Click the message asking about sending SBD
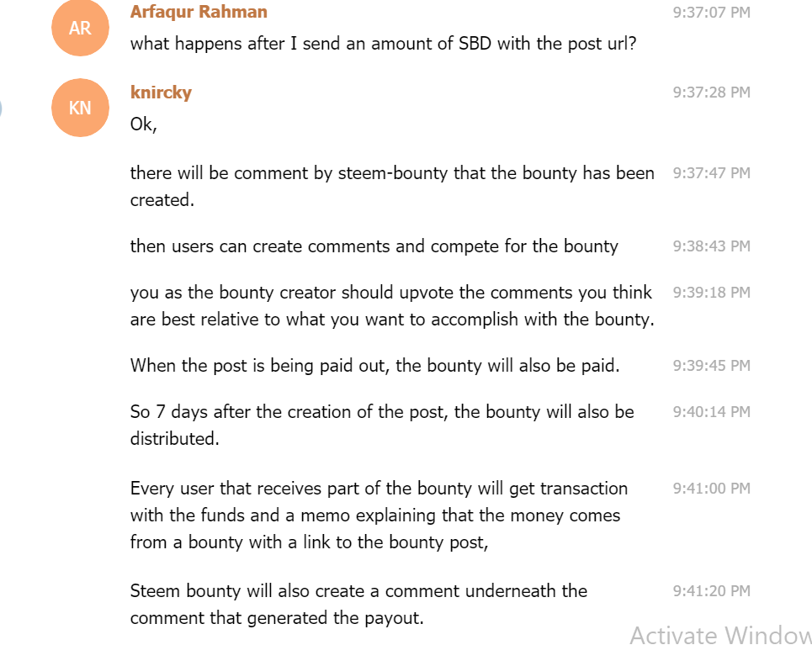Image resolution: width=812 pixels, height=645 pixels. tap(383, 43)
